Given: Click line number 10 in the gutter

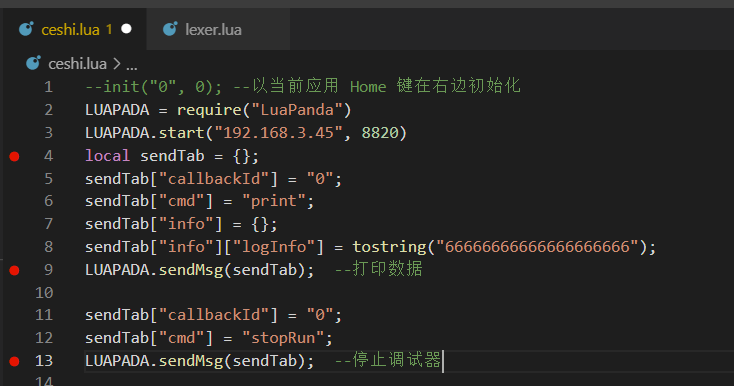Looking at the screenshot, I should pyautogui.click(x=44, y=293).
